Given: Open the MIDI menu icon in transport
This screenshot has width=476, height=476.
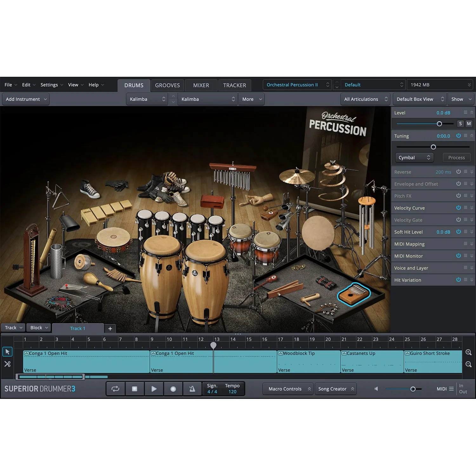Looking at the screenshot, I should click(x=451, y=389).
